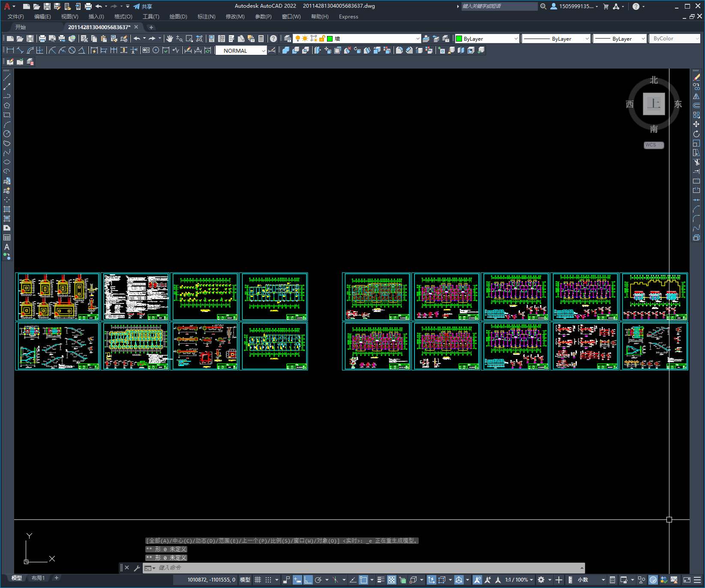Open the ByLayer color dropdown
Image resolution: width=705 pixels, height=588 pixels.
(487, 39)
